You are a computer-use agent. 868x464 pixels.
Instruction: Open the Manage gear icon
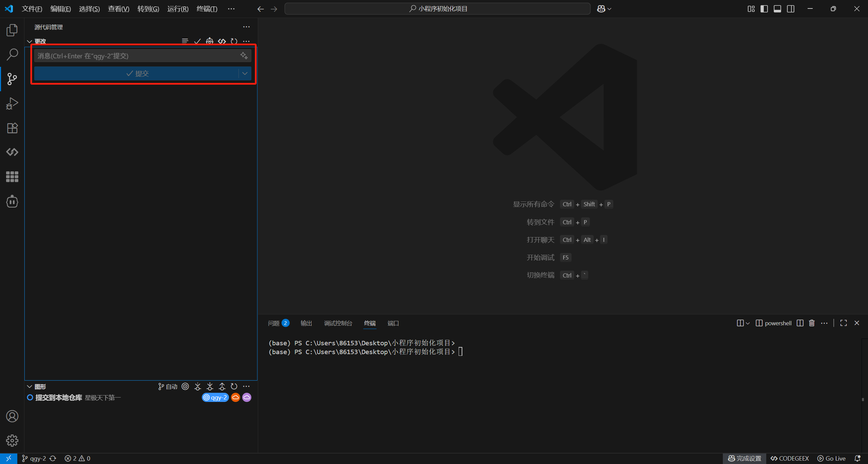coord(12,441)
